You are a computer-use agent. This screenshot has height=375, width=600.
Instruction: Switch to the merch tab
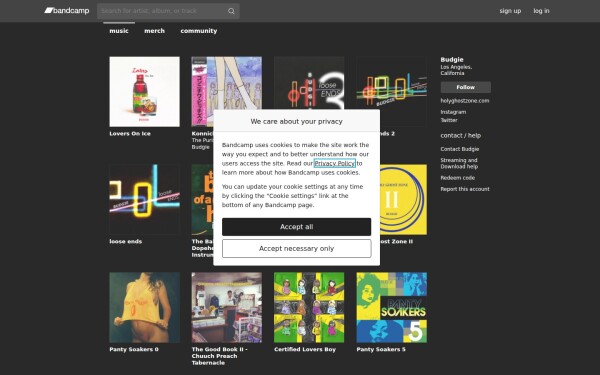coord(154,31)
